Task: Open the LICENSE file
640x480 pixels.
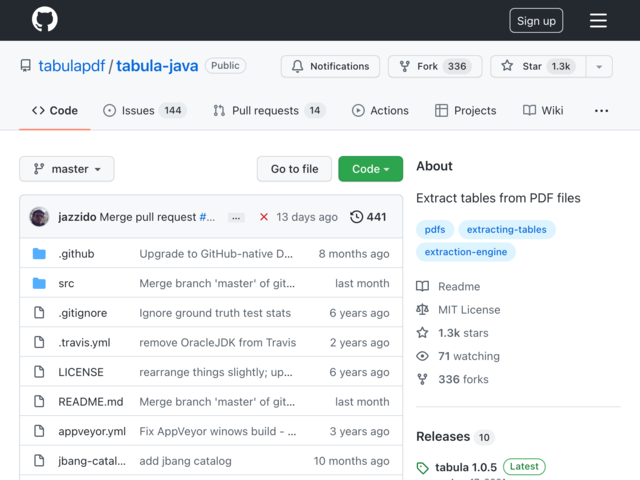Action: [81, 372]
